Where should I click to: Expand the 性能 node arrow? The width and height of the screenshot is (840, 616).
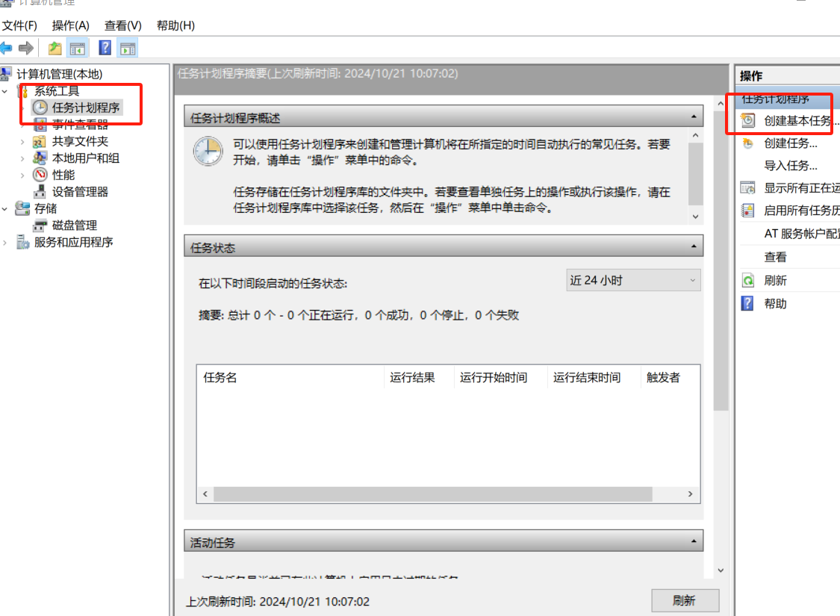(22, 175)
